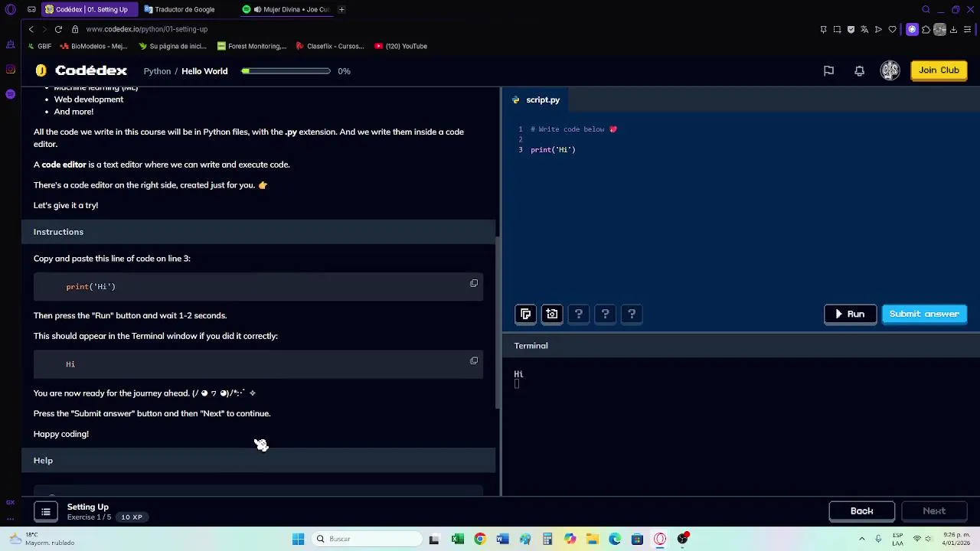
Task: Open the Windows Start menu
Action: 298,539
